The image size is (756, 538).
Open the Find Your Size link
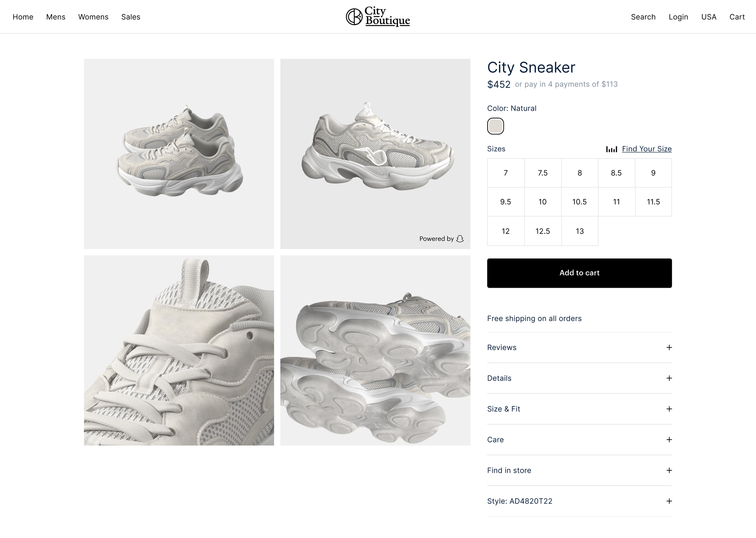pyautogui.click(x=647, y=149)
